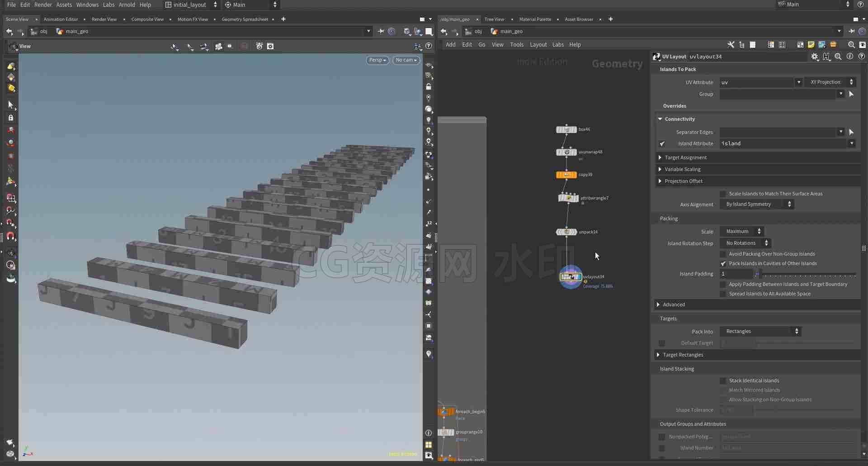Click the grouprange10 node
Image resolution: width=868 pixels, height=466 pixels.
point(446,433)
